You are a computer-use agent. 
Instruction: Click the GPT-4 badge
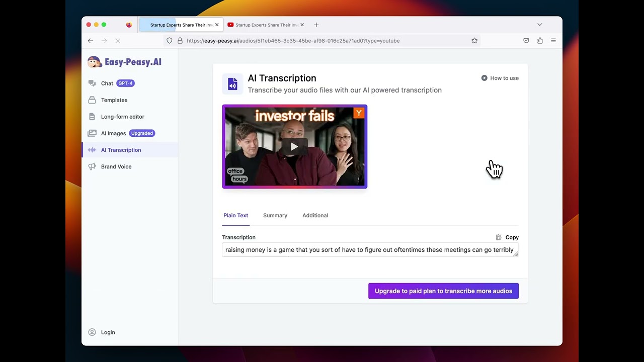tap(125, 83)
